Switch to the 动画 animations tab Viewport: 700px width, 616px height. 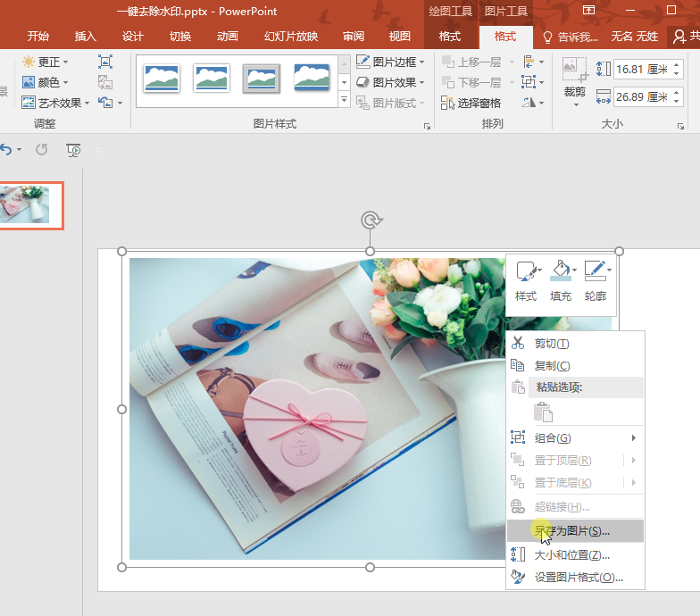[x=228, y=36]
